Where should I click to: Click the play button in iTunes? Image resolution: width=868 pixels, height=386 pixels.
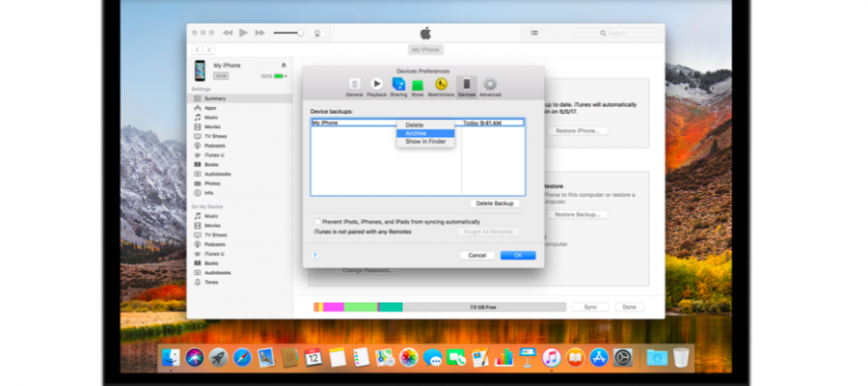244,33
